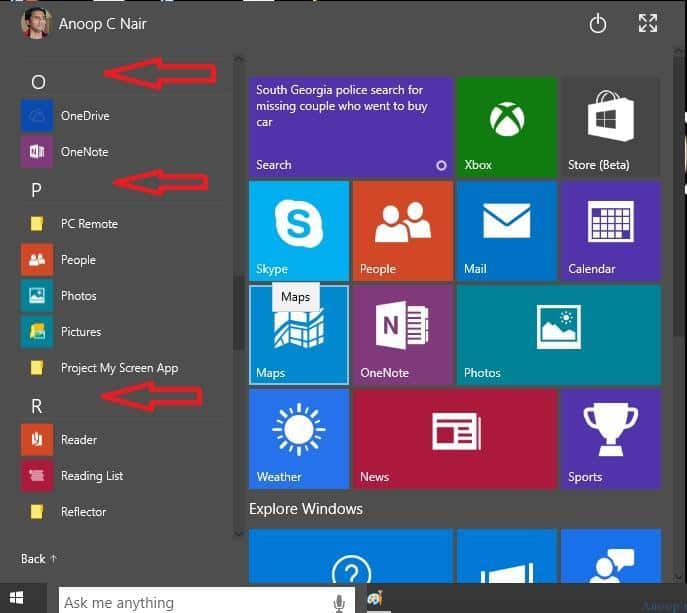Image resolution: width=687 pixels, height=613 pixels.
Task: Open the Weather tile
Action: [x=299, y=439]
